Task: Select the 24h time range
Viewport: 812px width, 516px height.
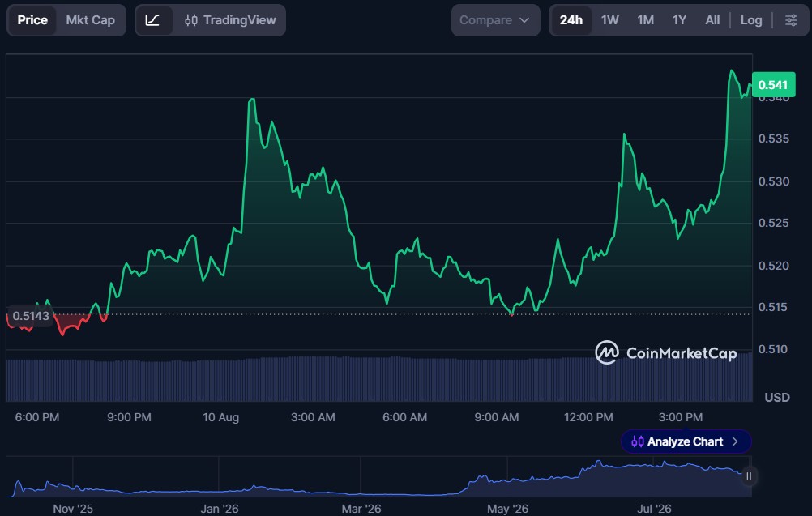Action: coord(571,20)
